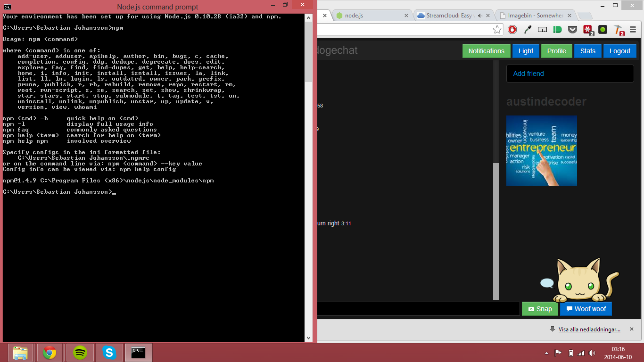Open the ruler measurement extension icon
Viewport: 644px width, 362px height.
pos(543,30)
